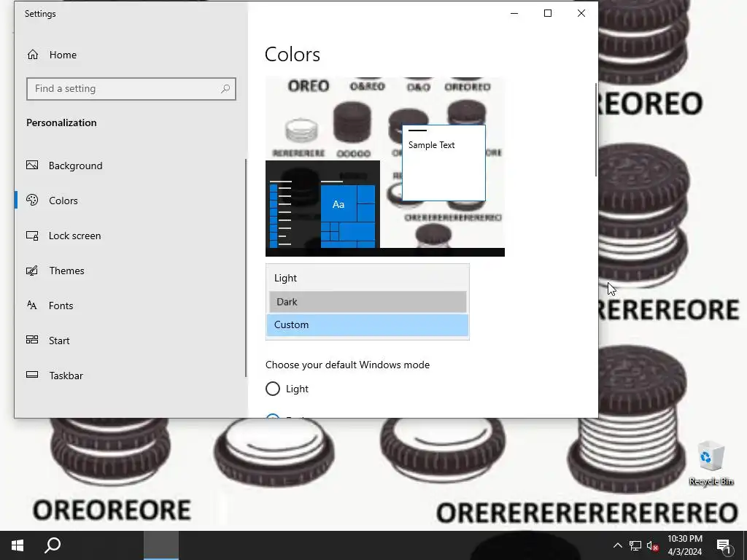Choose Dark in the color dropdown list

point(368,302)
